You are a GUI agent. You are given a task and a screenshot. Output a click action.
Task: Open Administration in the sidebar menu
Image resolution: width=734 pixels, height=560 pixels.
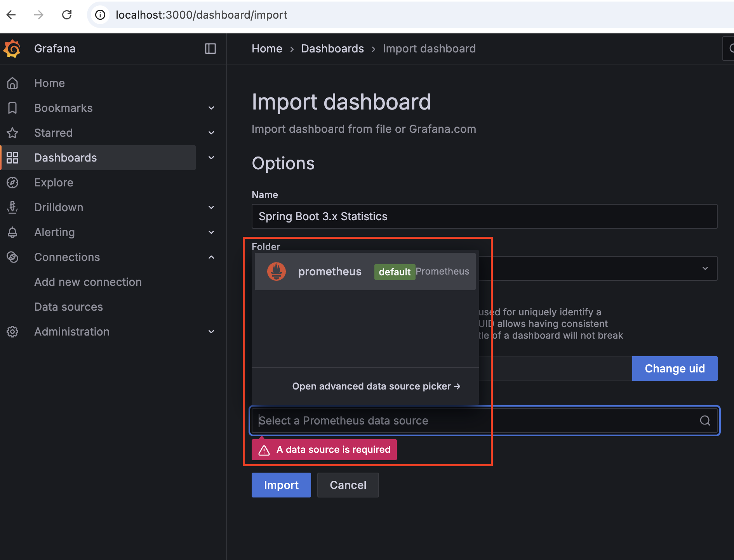pyautogui.click(x=72, y=332)
